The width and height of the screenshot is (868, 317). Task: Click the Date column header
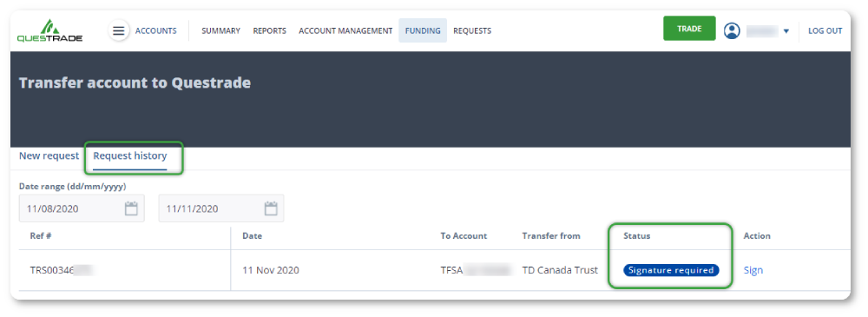[252, 236]
